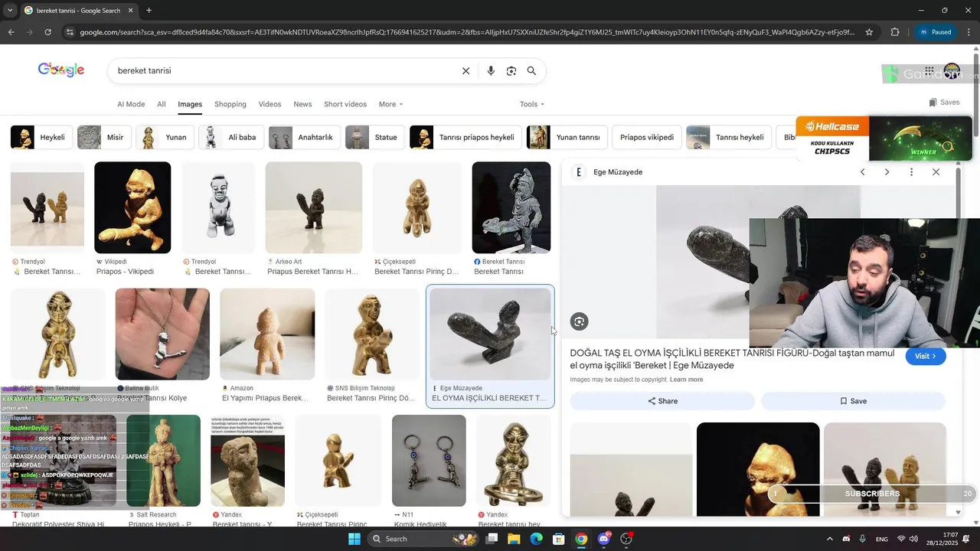
Task: Open volume control in system tray
Action: (913, 539)
